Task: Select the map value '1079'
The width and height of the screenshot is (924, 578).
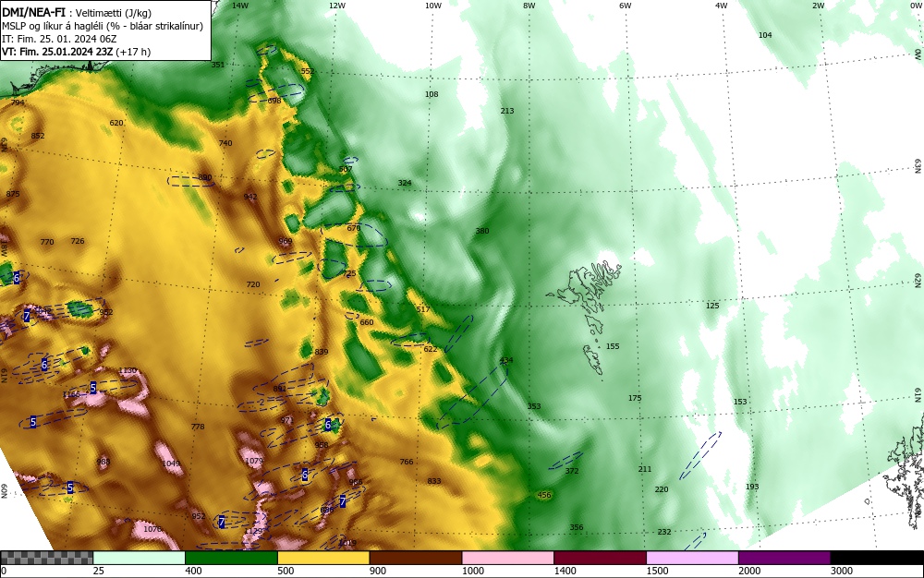Action: click(x=254, y=461)
